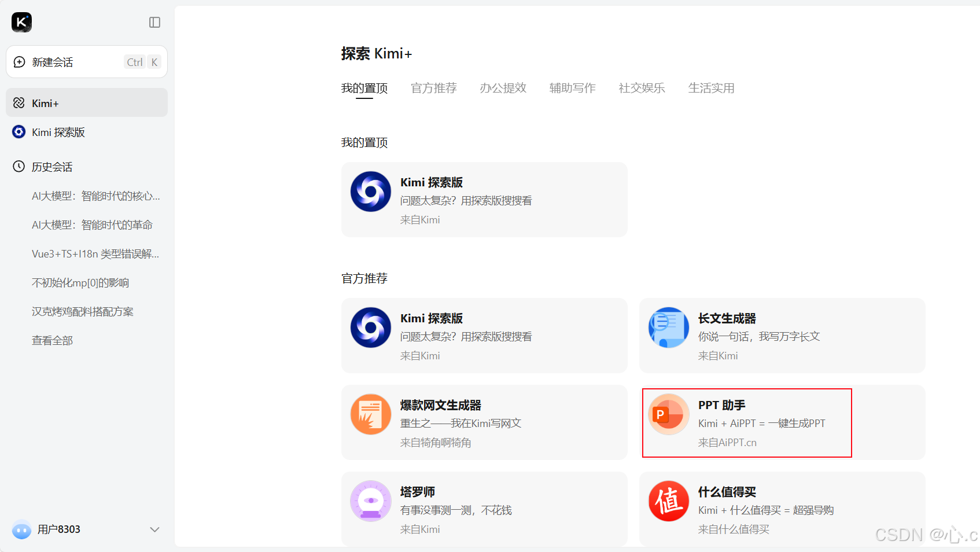
Task: Click the PPT 助手 icon
Action: [x=669, y=414]
